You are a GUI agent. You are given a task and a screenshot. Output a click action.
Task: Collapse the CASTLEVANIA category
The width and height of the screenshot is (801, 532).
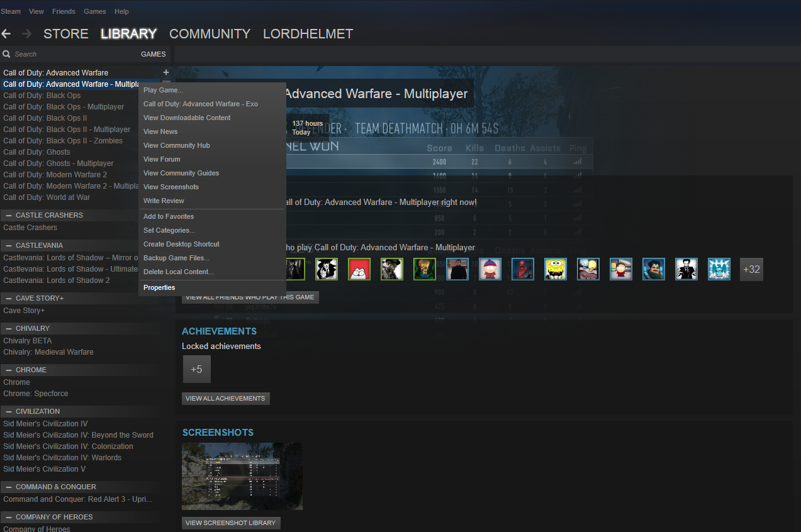point(9,245)
